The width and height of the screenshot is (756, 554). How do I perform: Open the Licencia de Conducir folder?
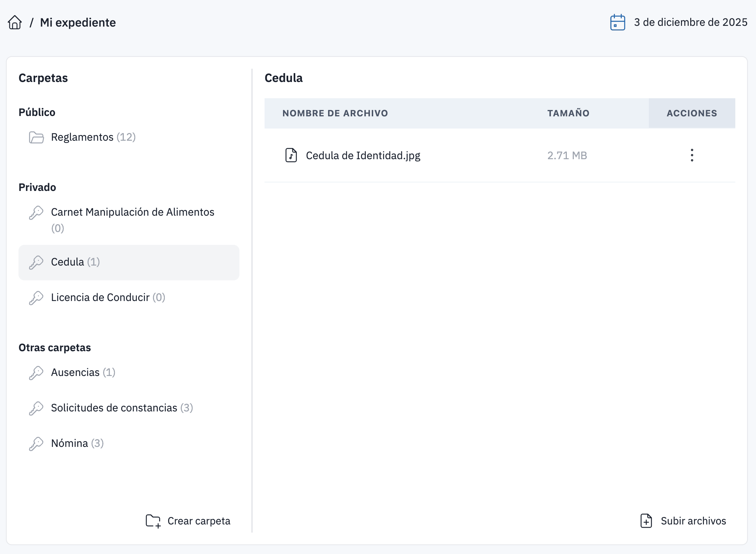click(101, 297)
